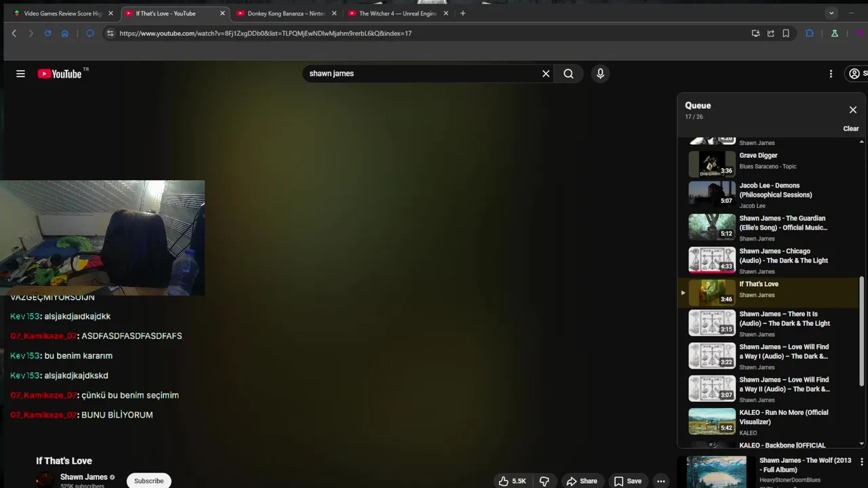The image size is (868, 488).
Task: Click the address bar URL
Action: pos(265,33)
